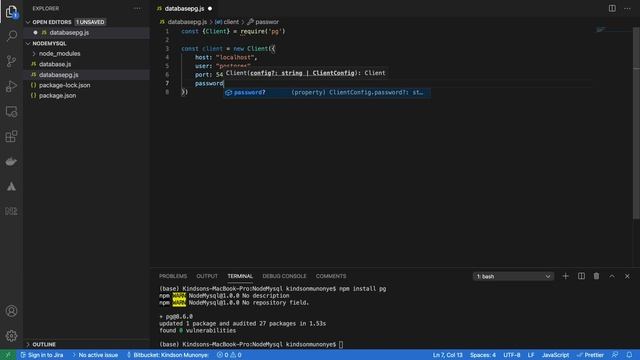Kill the terminal with trash icon

[596, 276]
